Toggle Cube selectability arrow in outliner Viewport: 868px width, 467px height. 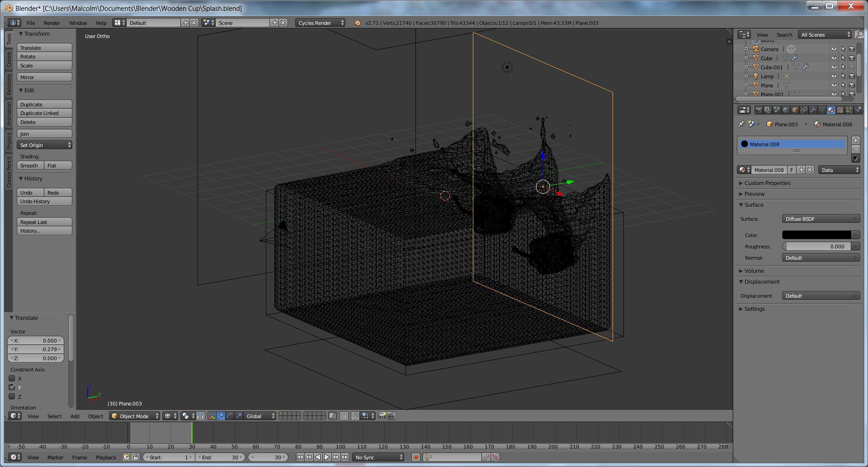tap(843, 58)
